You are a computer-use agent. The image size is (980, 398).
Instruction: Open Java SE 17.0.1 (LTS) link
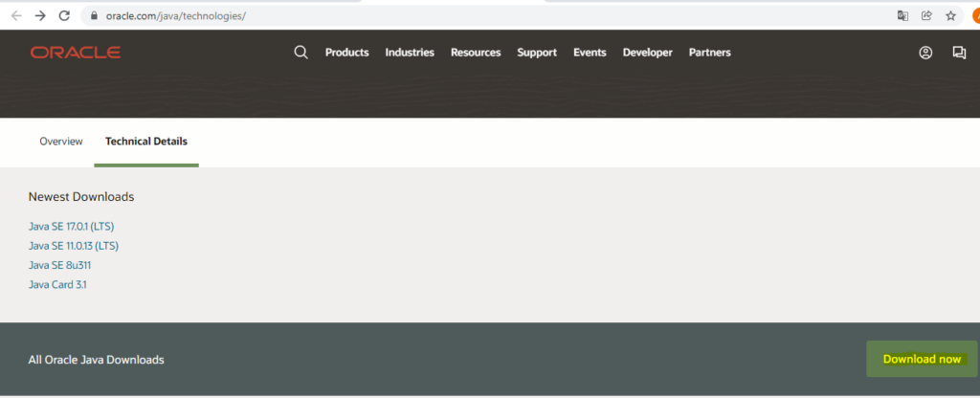tap(71, 226)
